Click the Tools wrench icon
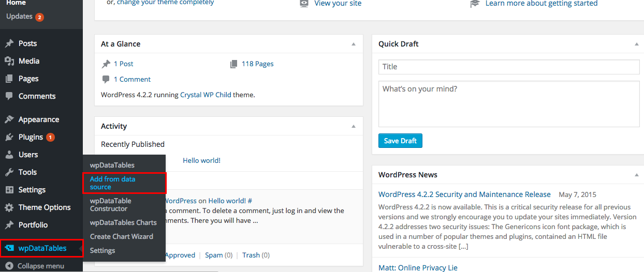This screenshot has width=644, height=272. pos(9,172)
